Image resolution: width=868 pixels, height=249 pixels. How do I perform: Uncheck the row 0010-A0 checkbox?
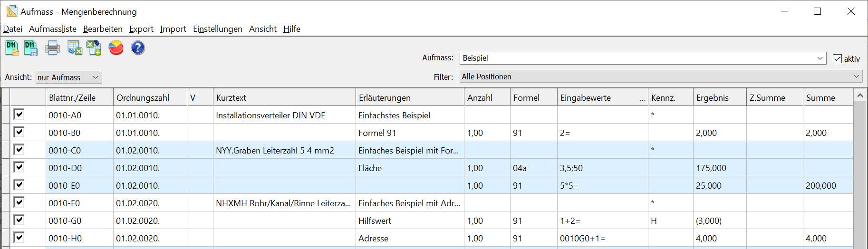(19, 115)
